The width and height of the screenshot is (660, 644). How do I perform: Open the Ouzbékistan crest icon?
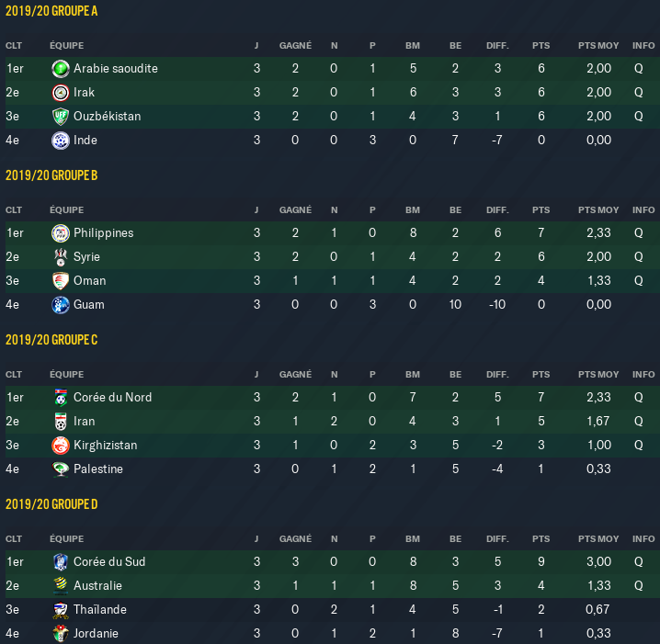click(x=60, y=117)
